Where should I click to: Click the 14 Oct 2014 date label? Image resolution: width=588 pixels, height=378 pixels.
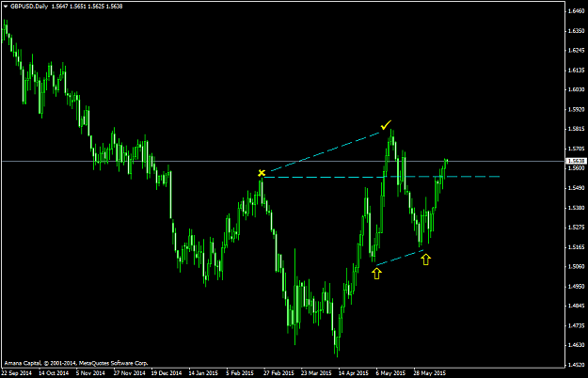pos(54,373)
